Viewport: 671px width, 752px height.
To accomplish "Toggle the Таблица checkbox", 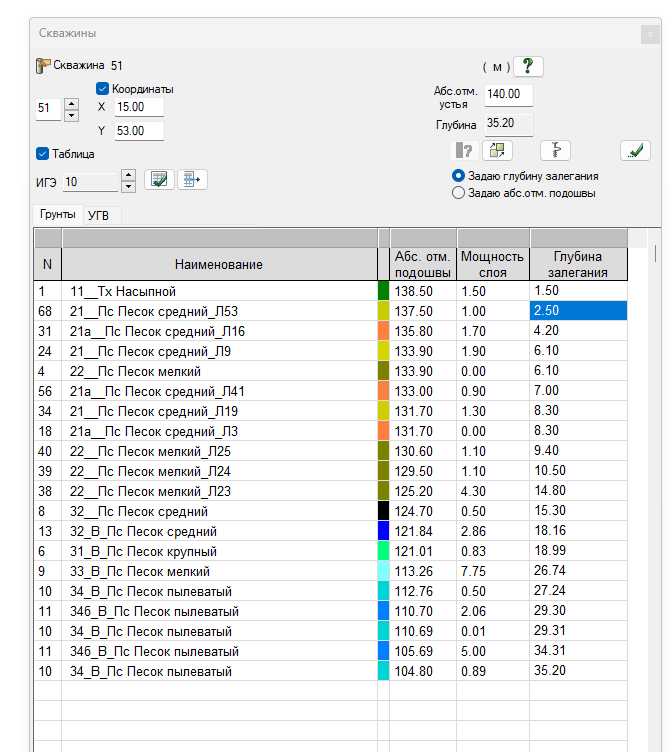I will click(x=42, y=154).
